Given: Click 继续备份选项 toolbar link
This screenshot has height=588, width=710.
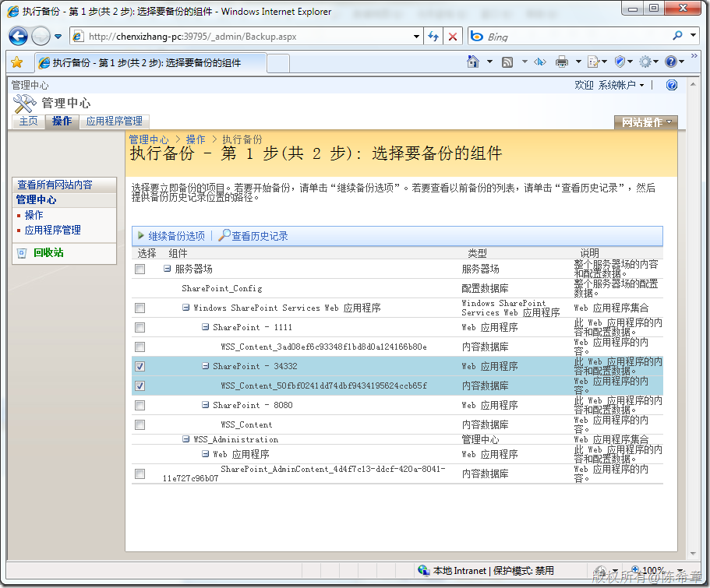Looking at the screenshot, I should (177, 236).
